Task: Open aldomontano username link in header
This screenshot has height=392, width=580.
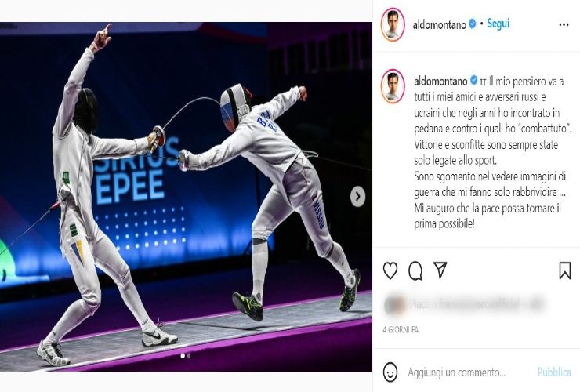Action: click(x=439, y=25)
